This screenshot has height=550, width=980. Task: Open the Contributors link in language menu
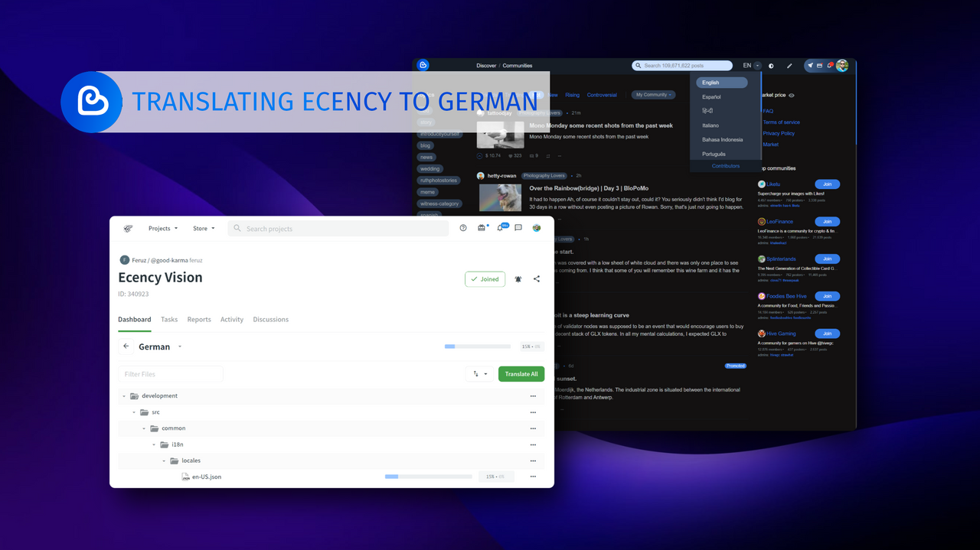(726, 166)
